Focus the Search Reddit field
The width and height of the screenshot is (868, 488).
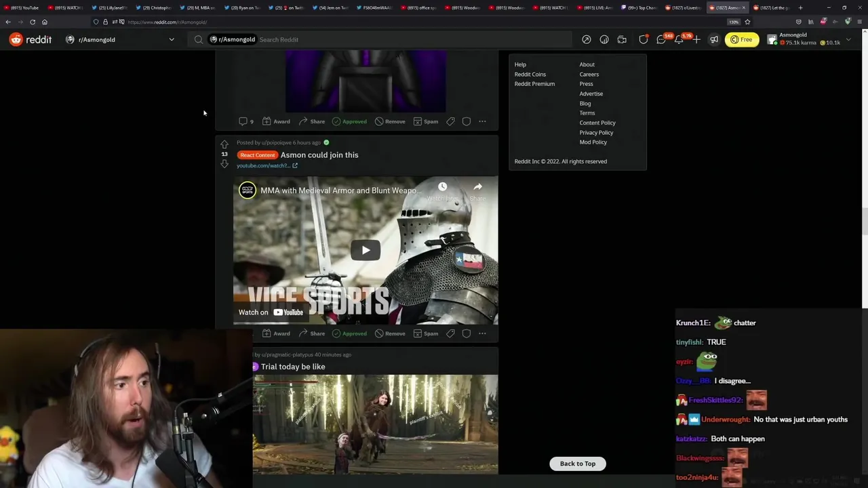click(x=380, y=39)
